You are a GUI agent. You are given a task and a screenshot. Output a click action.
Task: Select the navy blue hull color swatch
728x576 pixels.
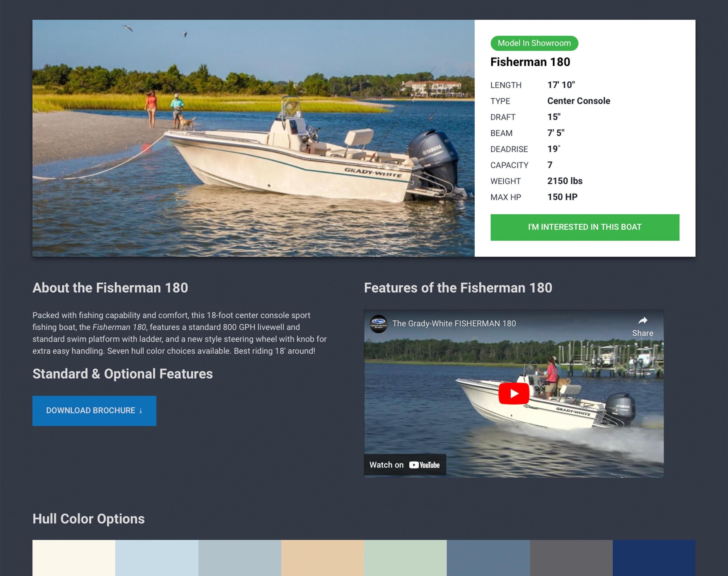[x=654, y=558]
